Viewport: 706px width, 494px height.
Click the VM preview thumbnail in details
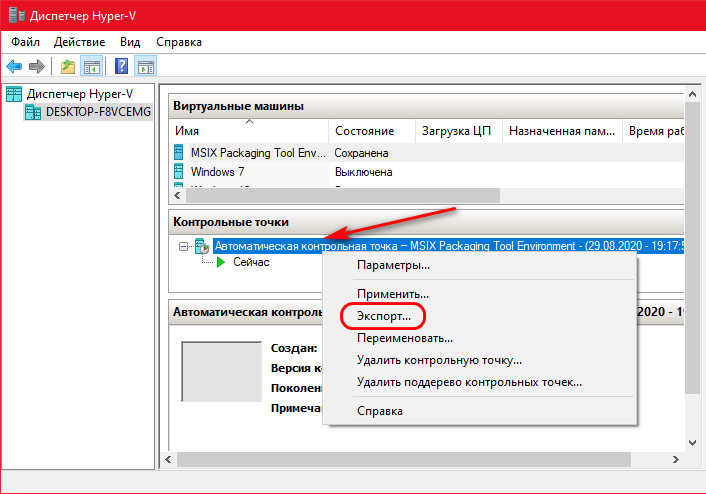coord(221,372)
